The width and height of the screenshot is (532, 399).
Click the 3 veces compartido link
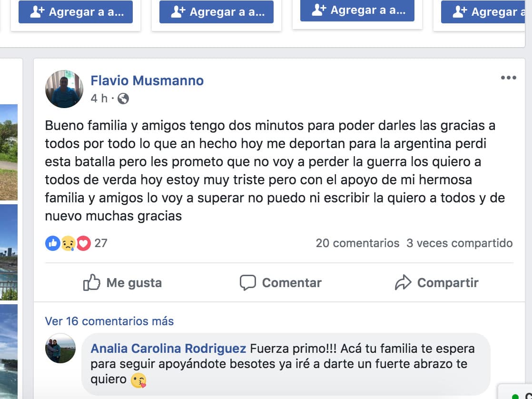[459, 243]
